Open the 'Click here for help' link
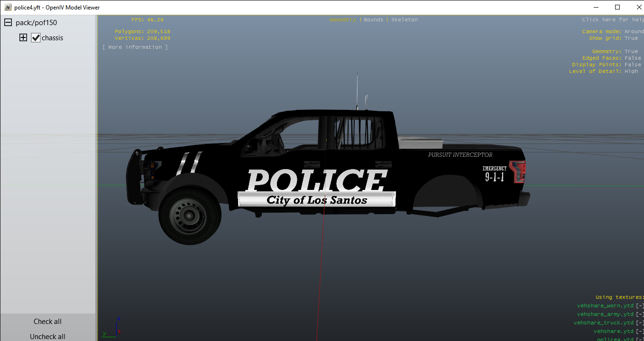Image resolution: width=644 pixels, height=341 pixels. (x=612, y=20)
